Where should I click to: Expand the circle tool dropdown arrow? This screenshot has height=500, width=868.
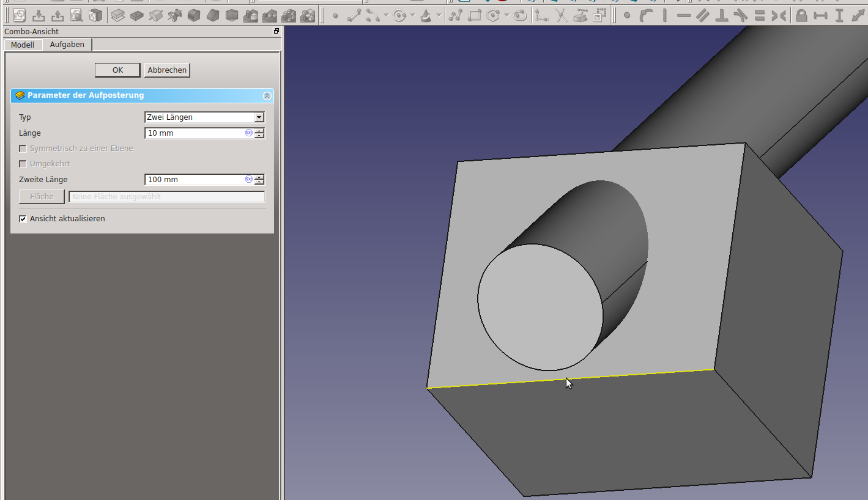click(412, 16)
